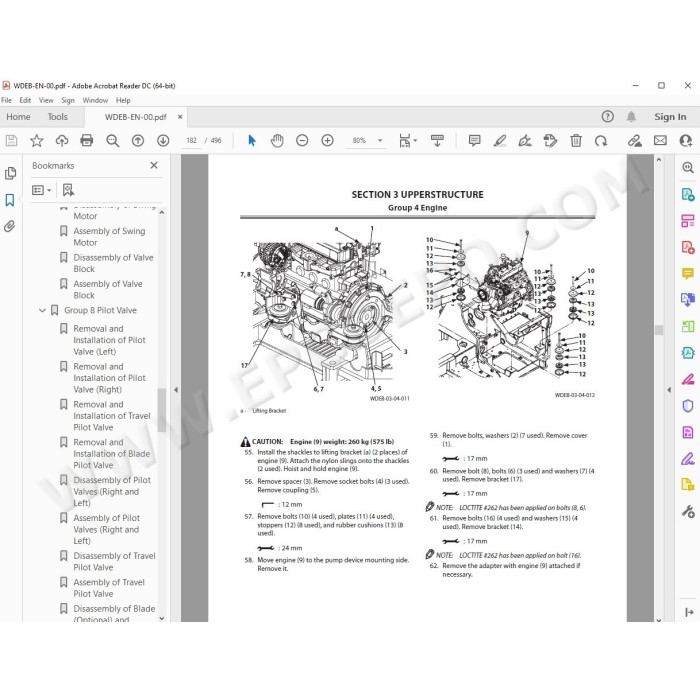The image size is (700, 700).
Task: Open the sign document pen tool
Action: click(x=525, y=141)
